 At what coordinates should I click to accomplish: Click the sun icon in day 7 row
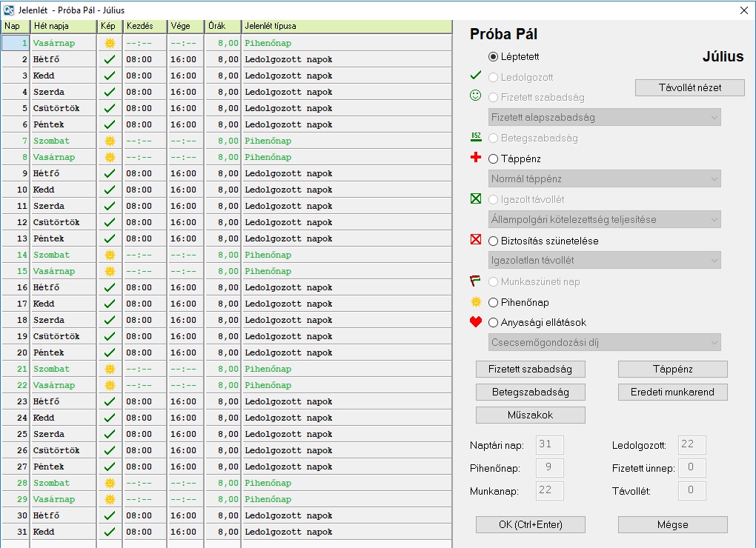pyautogui.click(x=110, y=141)
